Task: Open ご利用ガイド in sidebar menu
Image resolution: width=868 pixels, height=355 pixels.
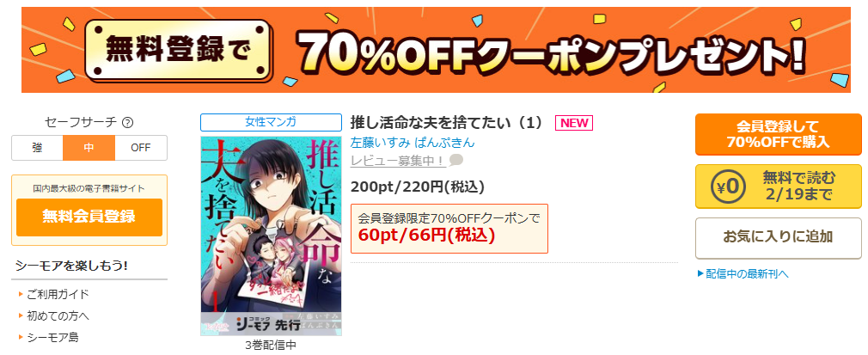Action: (x=58, y=294)
